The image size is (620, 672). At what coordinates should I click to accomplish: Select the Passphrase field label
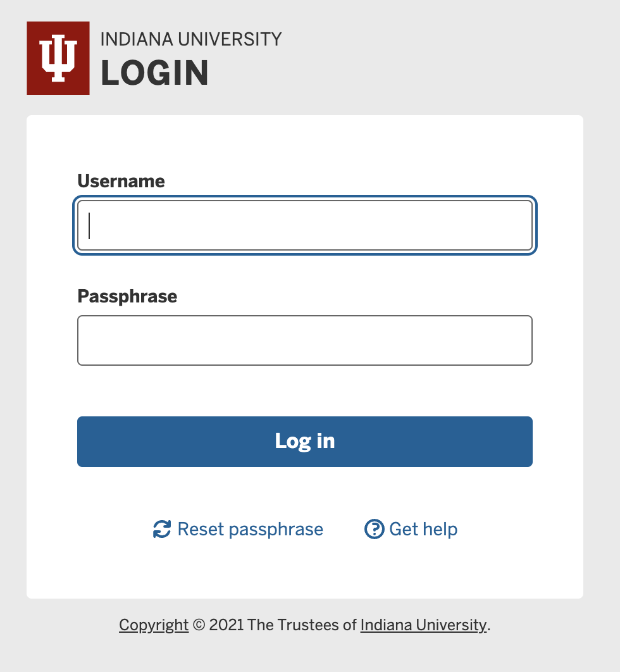127,296
